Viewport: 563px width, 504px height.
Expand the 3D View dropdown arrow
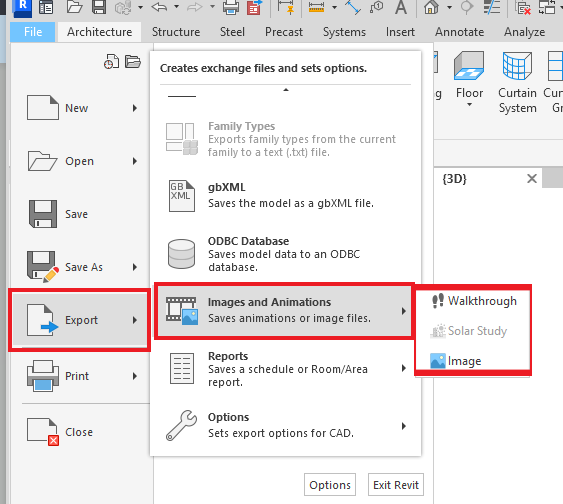[449, 7]
